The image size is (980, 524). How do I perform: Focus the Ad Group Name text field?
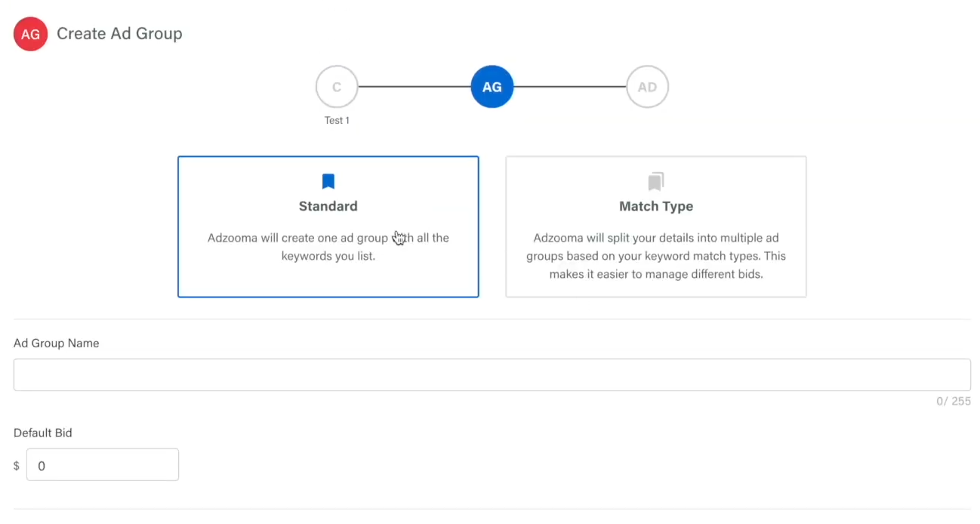[x=492, y=375]
